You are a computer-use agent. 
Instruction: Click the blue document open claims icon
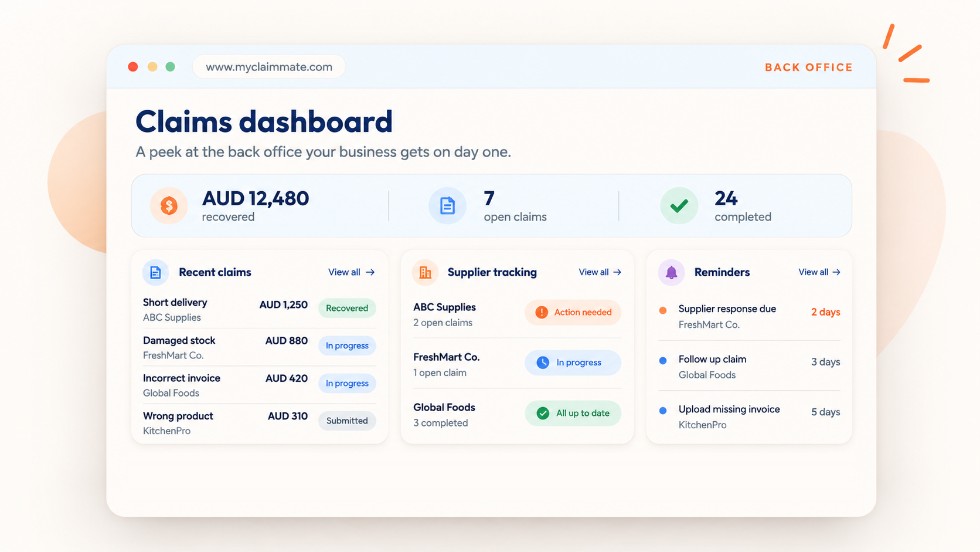click(x=447, y=205)
